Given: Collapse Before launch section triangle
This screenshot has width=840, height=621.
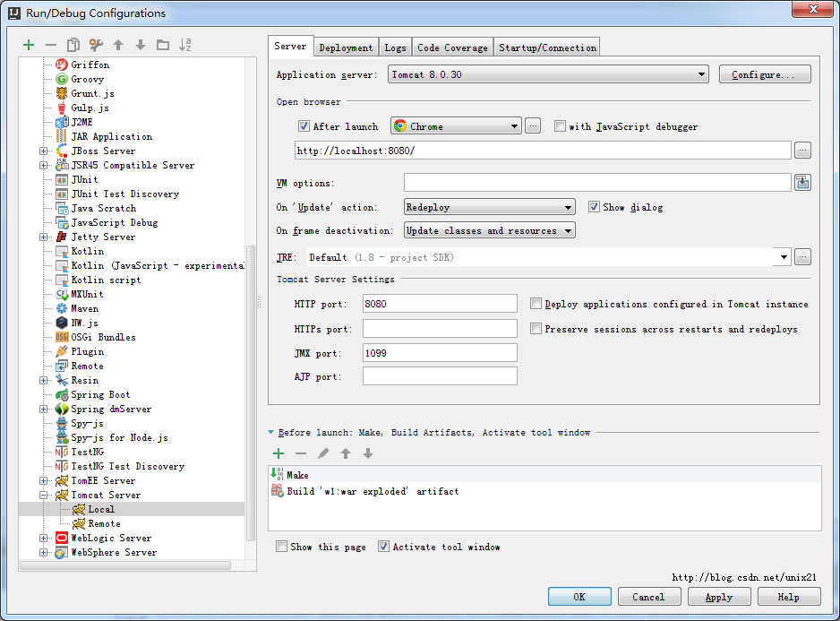Looking at the screenshot, I should 271,432.
